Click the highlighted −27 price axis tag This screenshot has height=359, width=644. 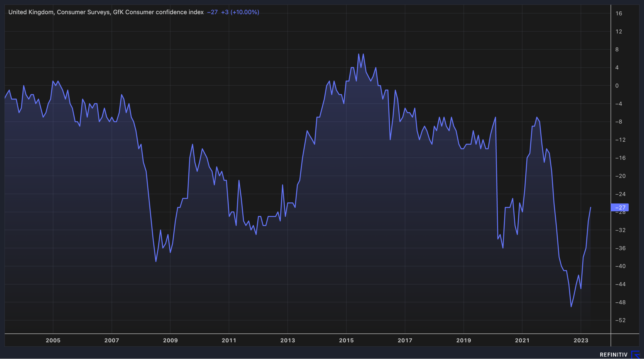[x=620, y=207]
